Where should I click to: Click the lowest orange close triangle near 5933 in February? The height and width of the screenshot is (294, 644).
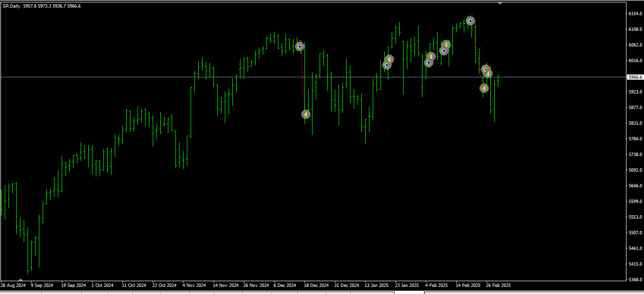[x=484, y=88]
